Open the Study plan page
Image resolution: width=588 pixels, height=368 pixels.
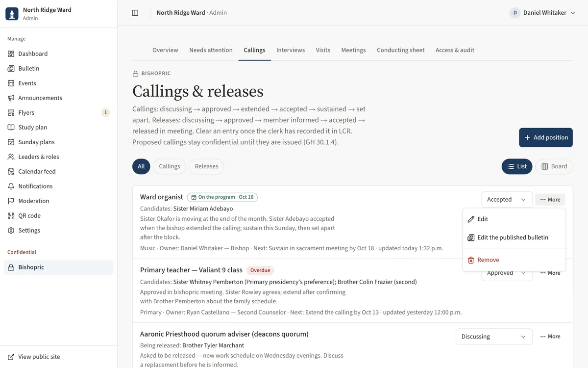coord(59,127)
